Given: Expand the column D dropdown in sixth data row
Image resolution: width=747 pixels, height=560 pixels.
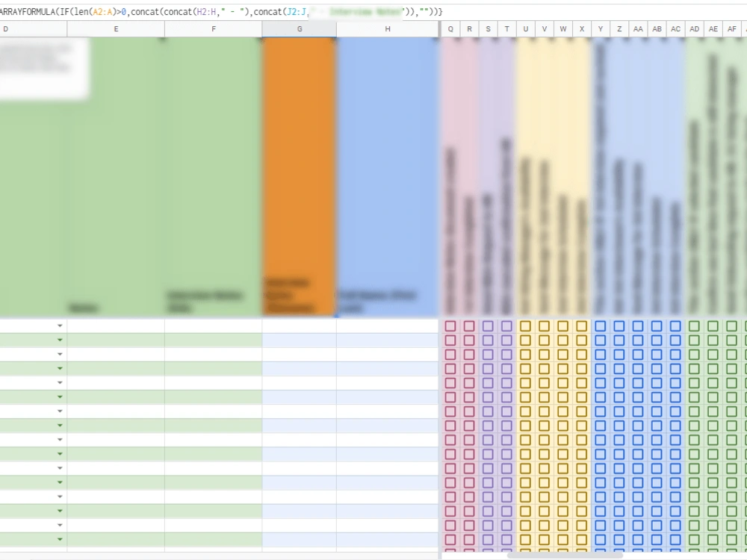Looking at the screenshot, I should tap(60, 397).
